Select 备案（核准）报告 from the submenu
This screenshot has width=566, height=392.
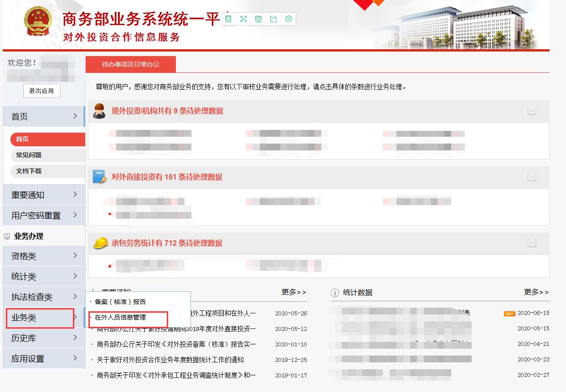pos(121,302)
